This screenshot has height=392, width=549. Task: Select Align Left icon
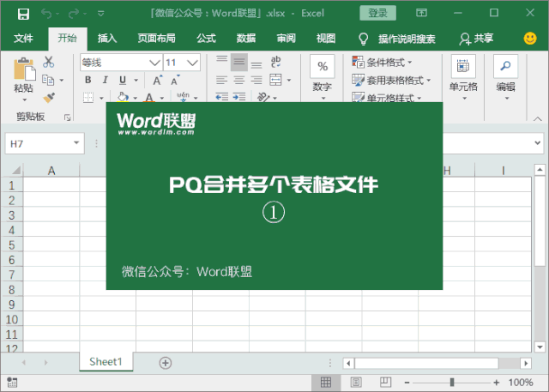(x=221, y=81)
